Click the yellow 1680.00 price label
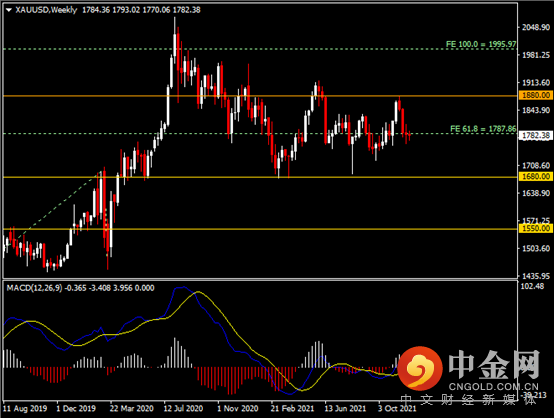This screenshot has height=418, width=554. click(536, 176)
